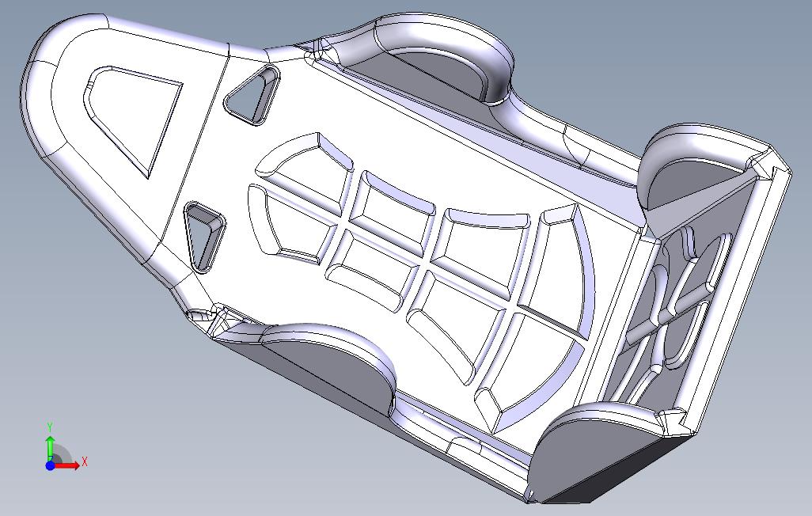This screenshot has height=516, width=812.
Task: Click the green Y axis arrow of the triad
Action: 50,449
